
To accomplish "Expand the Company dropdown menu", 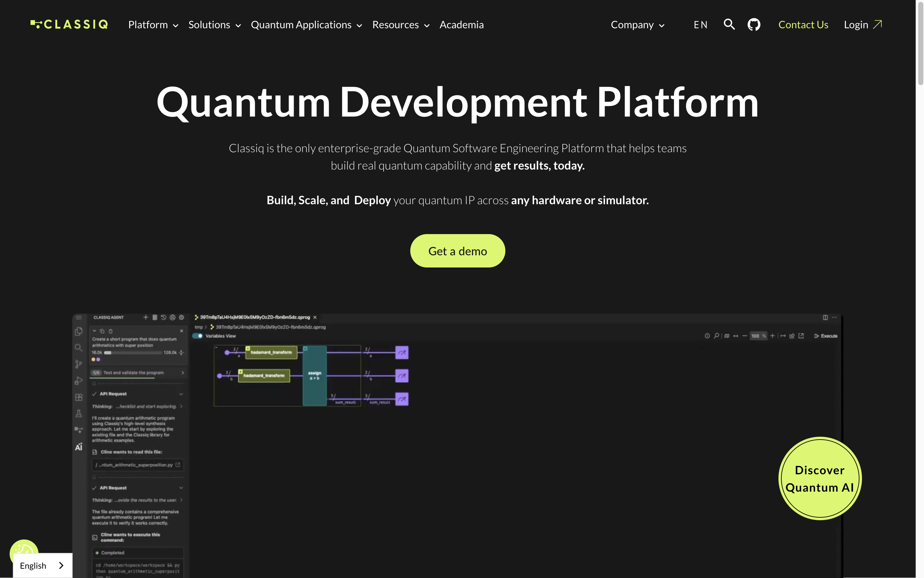I will pyautogui.click(x=638, y=25).
